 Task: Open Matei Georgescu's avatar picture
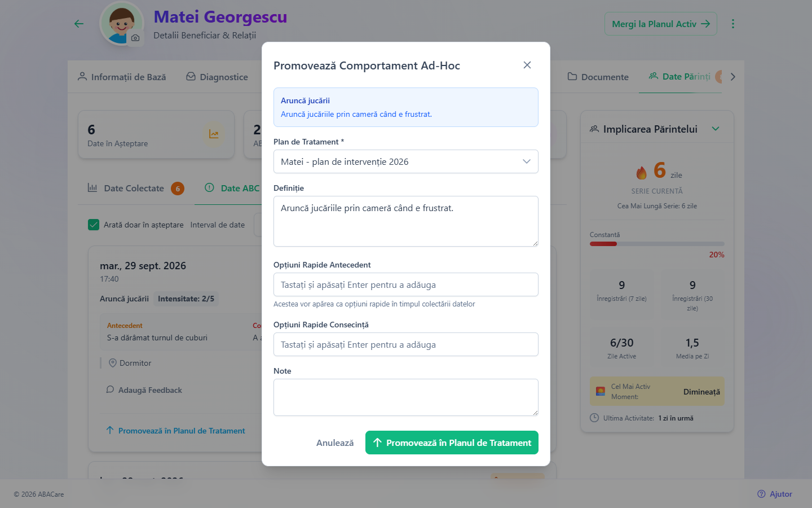coord(121,23)
